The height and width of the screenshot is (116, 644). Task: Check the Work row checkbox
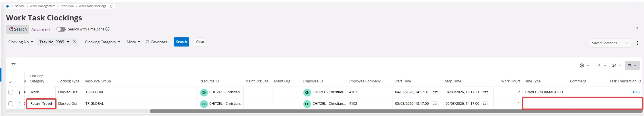(x=11, y=92)
